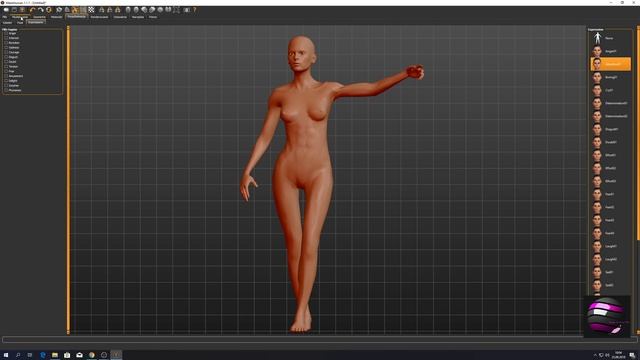
Task: Select the laugh01 expression
Action: [x=610, y=246]
